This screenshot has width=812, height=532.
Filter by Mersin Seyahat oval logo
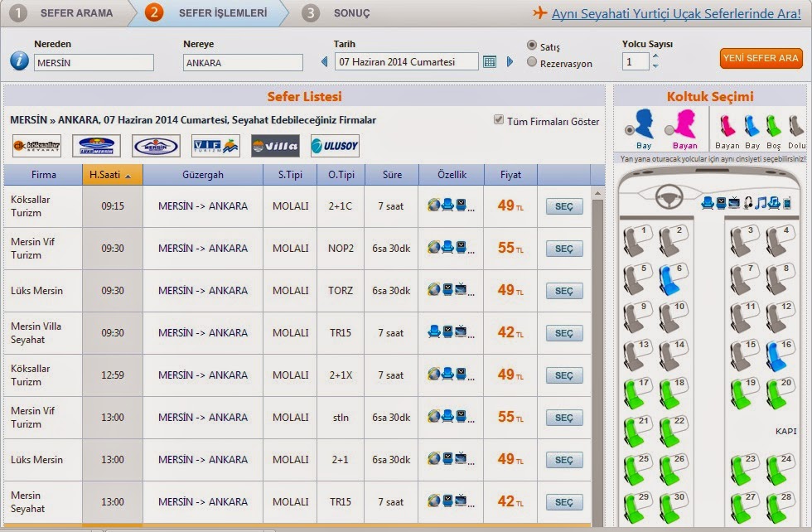coord(156,146)
